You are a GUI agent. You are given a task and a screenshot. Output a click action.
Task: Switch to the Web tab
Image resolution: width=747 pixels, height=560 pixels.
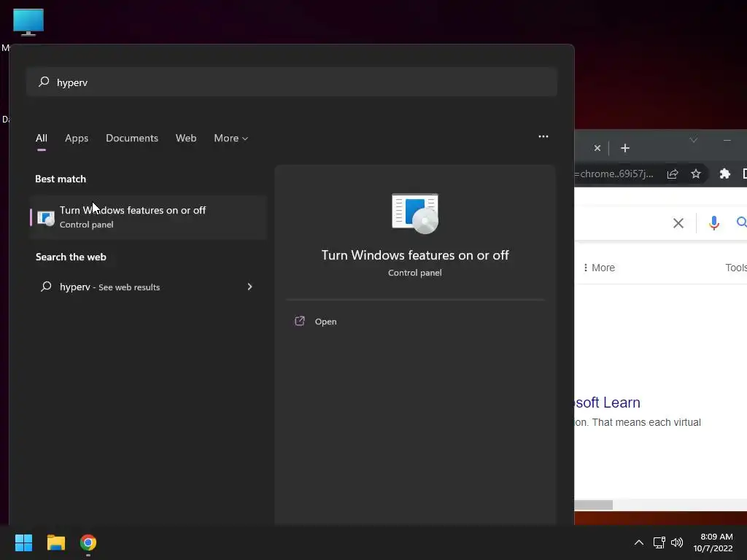click(x=186, y=138)
